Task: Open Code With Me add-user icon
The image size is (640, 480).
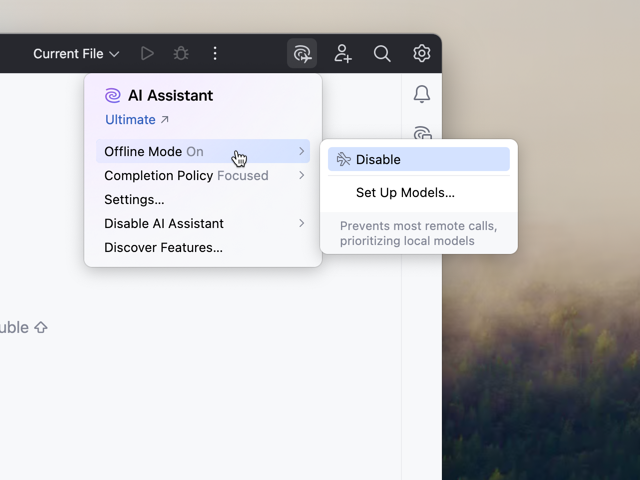Action: pyautogui.click(x=342, y=53)
